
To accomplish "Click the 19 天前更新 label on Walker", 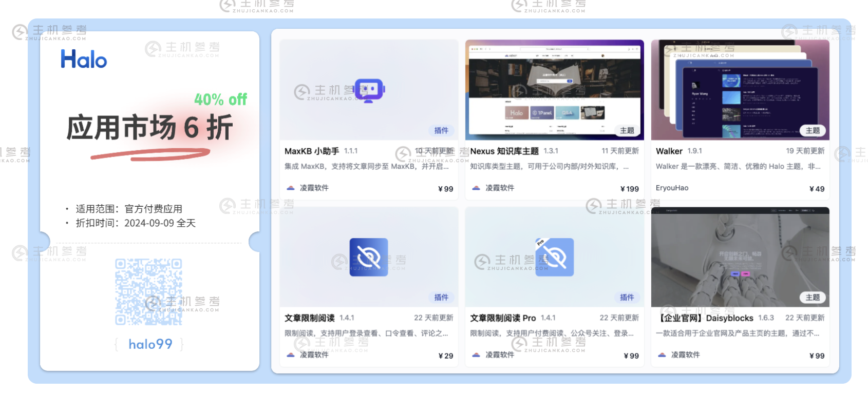I will point(805,151).
